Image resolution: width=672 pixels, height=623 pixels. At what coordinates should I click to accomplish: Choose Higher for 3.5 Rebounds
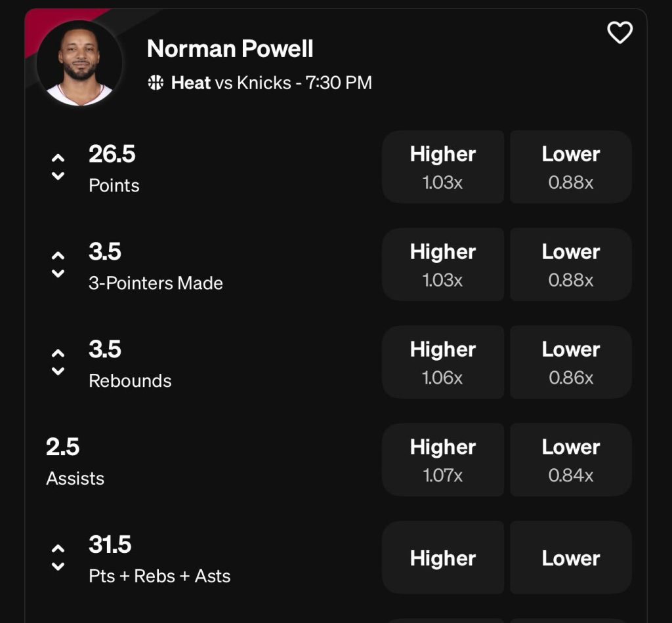tap(443, 362)
